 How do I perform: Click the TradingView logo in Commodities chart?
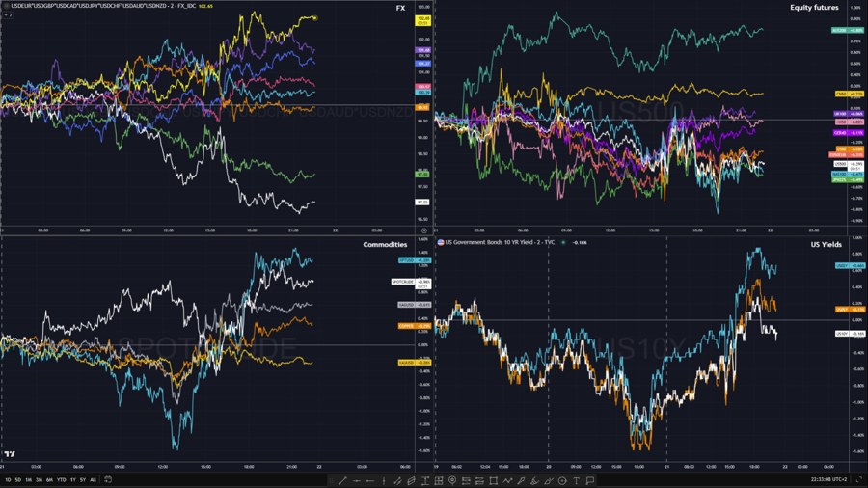(x=10, y=454)
